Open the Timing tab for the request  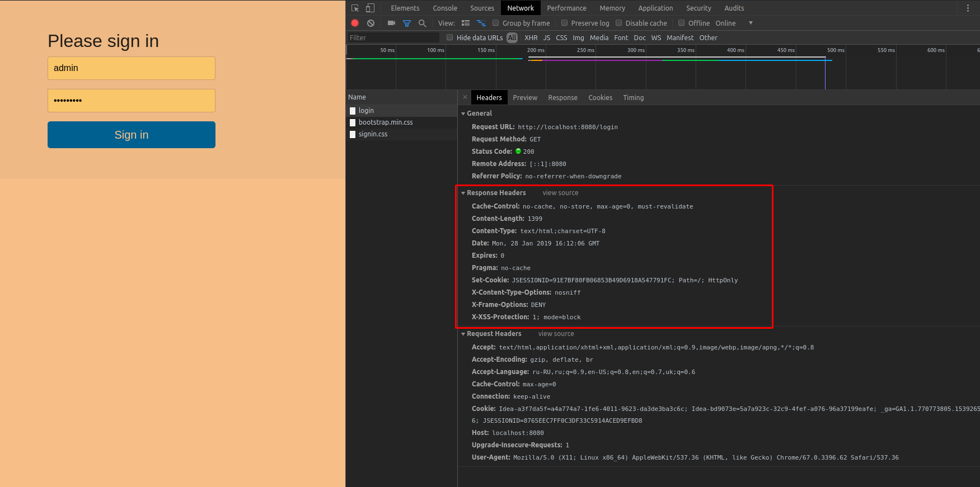click(633, 97)
